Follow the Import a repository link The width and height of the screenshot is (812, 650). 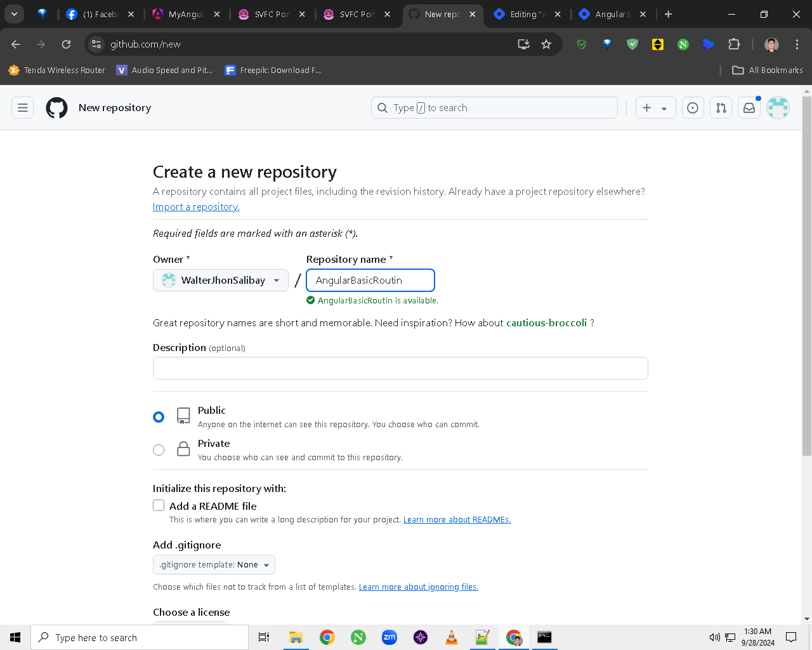pyautogui.click(x=196, y=207)
